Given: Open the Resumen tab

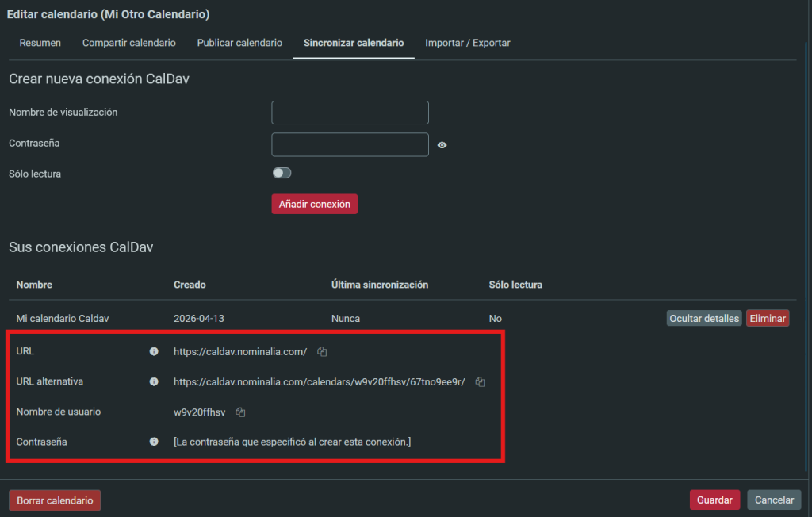Looking at the screenshot, I should pyautogui.click(x=40, y=43).
